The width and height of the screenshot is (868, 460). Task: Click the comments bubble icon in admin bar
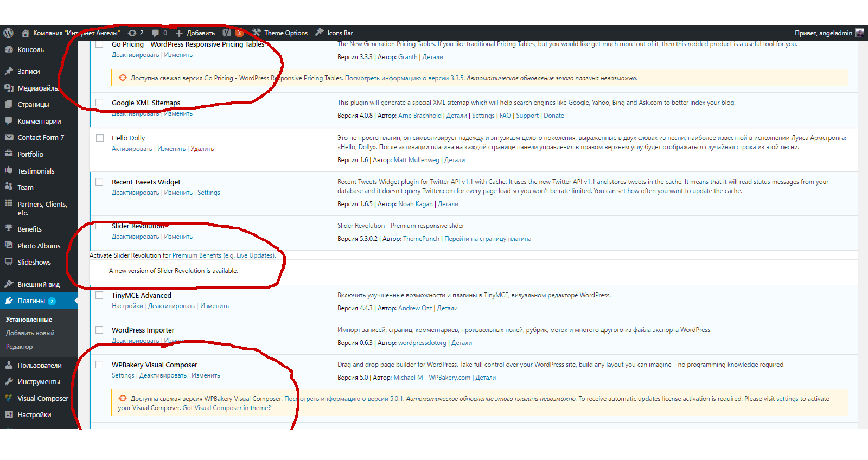[156, 33]
